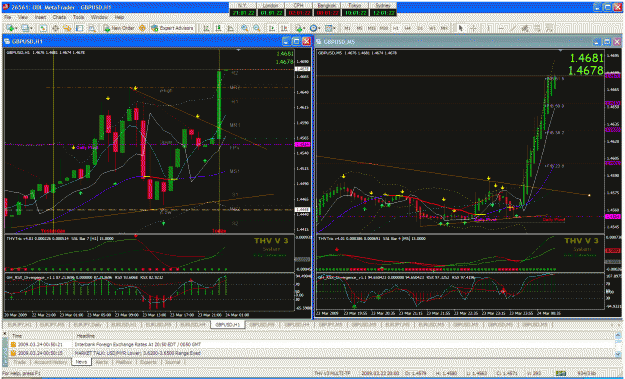Set timeframe to D1

coord(420,28)
